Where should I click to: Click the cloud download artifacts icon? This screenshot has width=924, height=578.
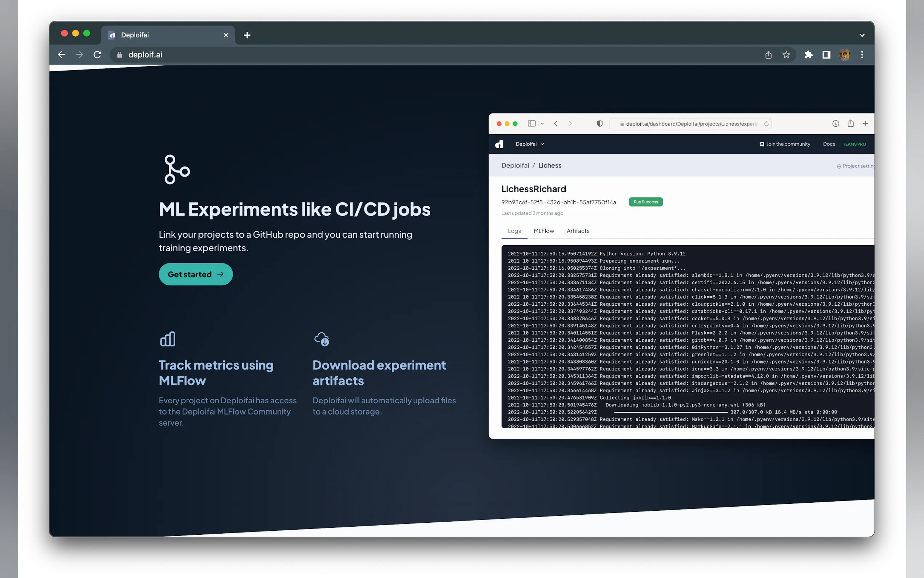click(x=322, y=339)
